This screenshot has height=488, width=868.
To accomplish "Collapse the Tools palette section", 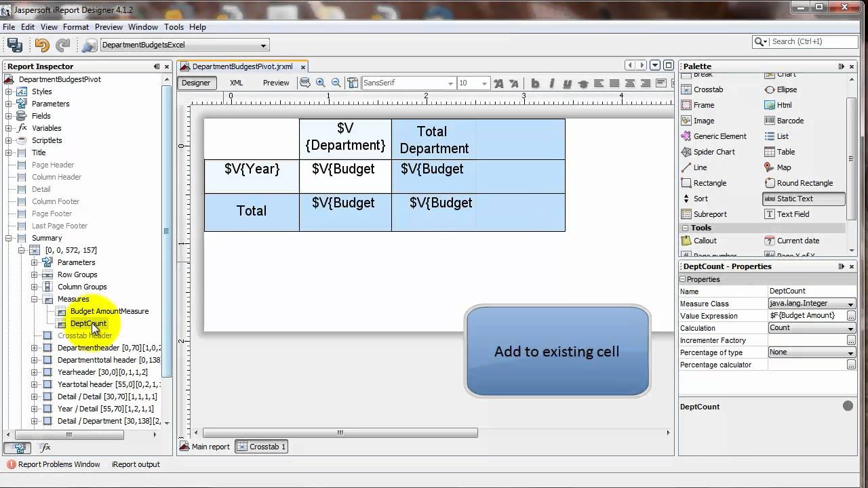I will (685, 228).
